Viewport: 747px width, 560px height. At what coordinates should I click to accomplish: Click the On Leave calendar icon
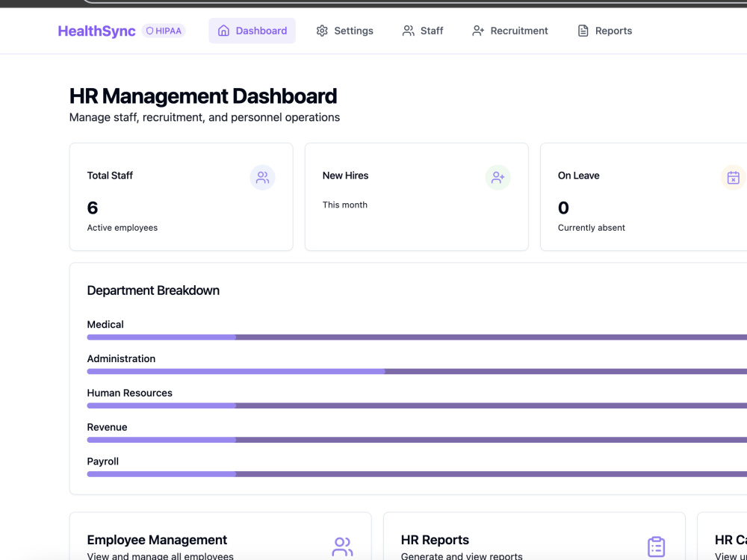(x=734, y=178)
